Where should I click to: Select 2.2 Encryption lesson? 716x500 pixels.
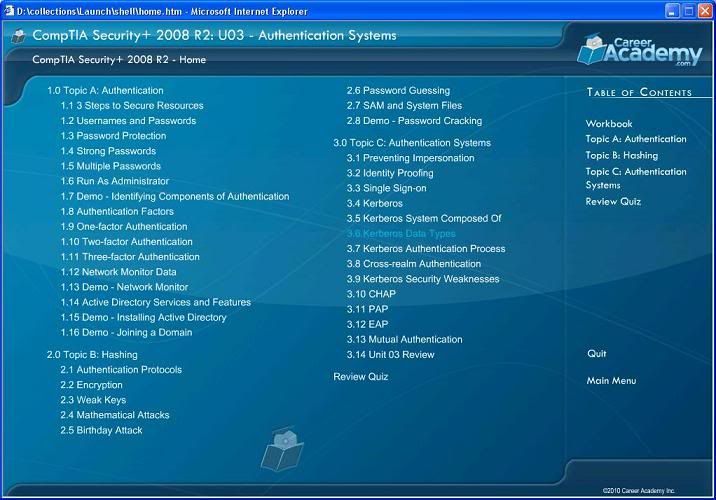[91, 385]
